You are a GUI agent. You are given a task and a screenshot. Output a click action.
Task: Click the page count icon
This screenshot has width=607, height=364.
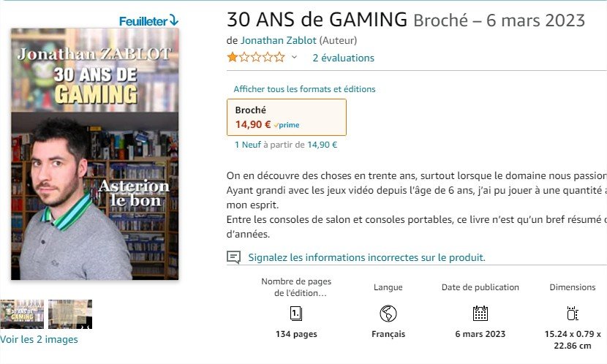[x=296, y=314]
